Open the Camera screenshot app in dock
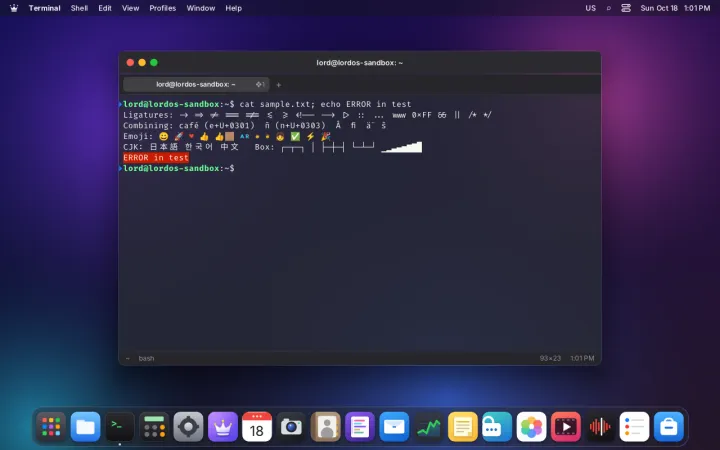This screenshot has height=450, width=720. coord(291,427)
